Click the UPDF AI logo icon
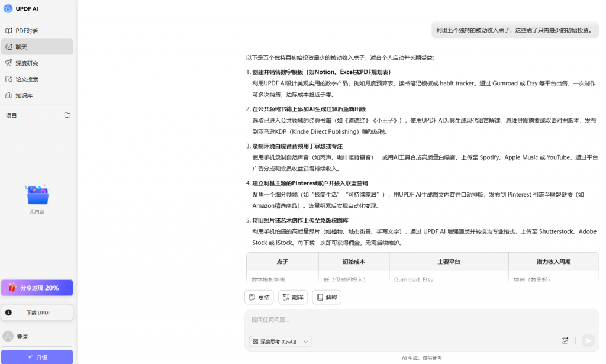 click(8, 8)
